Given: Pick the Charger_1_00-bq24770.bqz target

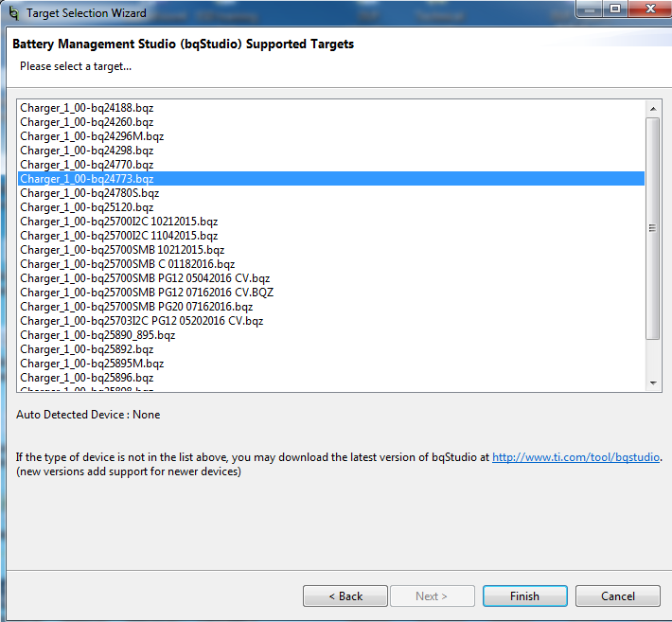Looking at the screenshot, I should click(86, 165).
